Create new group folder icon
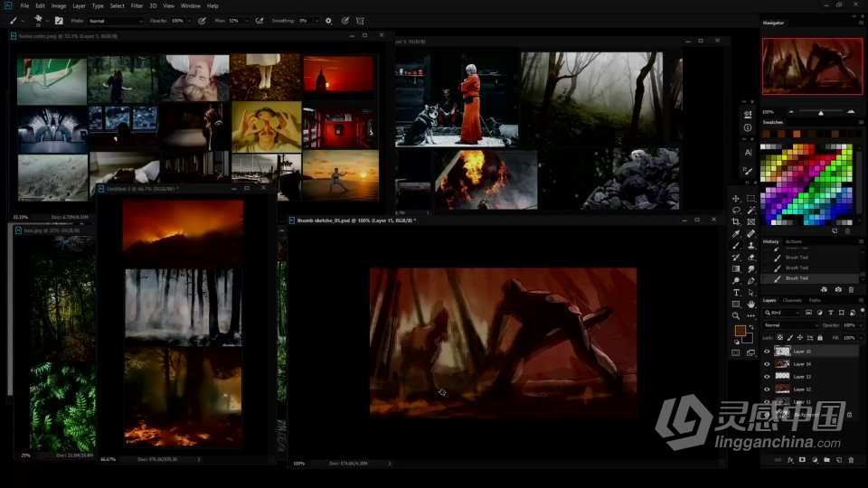868x488 pixels. tap(826, 460)
